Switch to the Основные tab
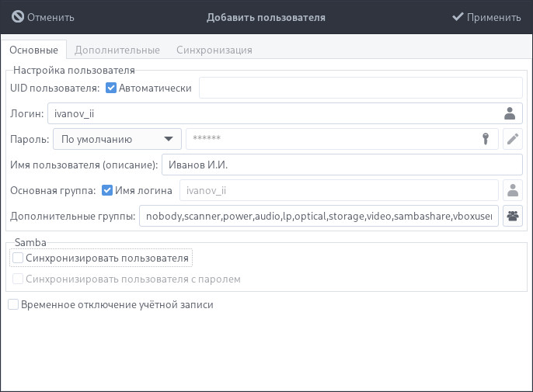 click(33, 50)
